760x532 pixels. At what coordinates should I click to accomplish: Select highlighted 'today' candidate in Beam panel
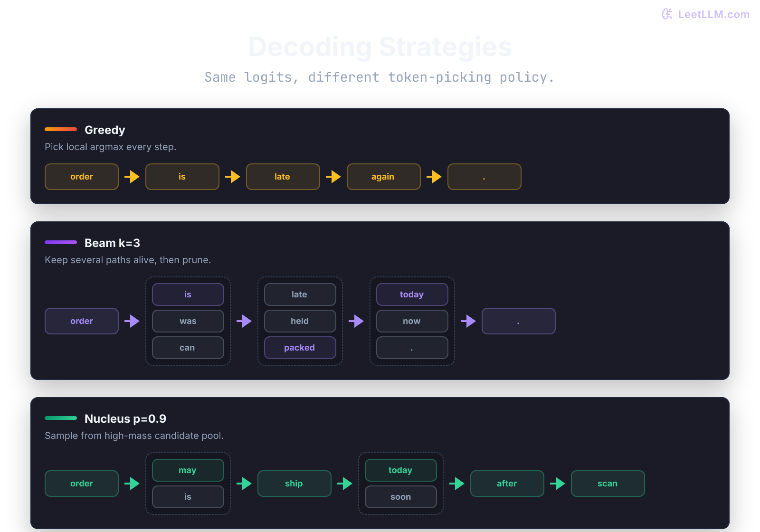412,294
